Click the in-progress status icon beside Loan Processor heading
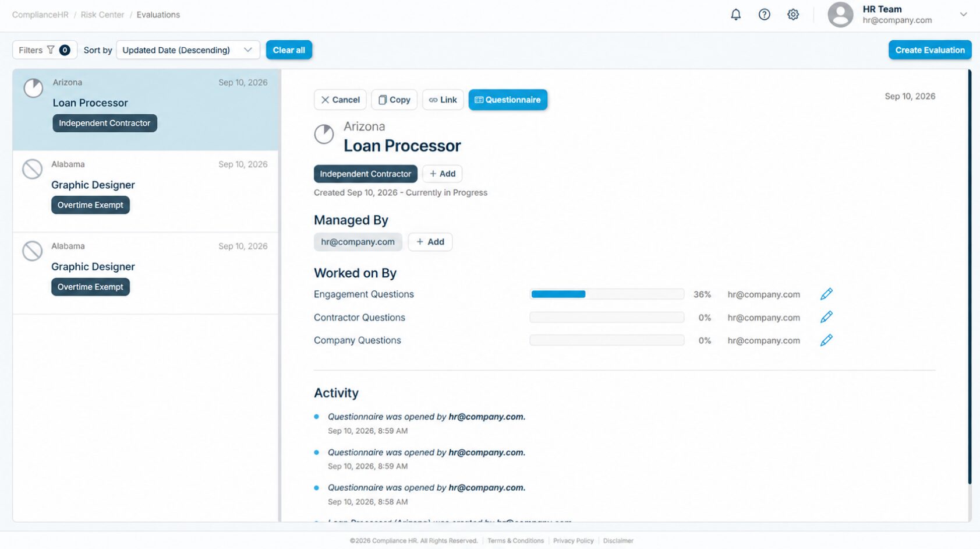Image resolution: width=980 pixels, height=549 pixels. pyautogui.click(x=324, y=135)
